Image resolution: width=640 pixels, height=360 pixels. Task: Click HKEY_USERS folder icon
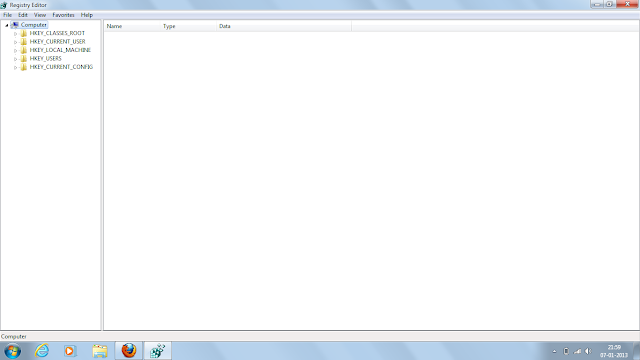pos(24,58)
